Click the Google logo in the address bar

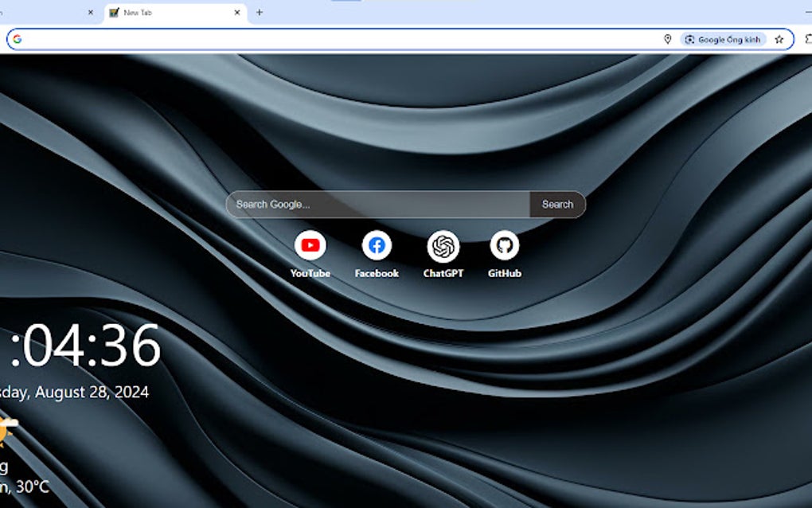[x=17, y=37]
